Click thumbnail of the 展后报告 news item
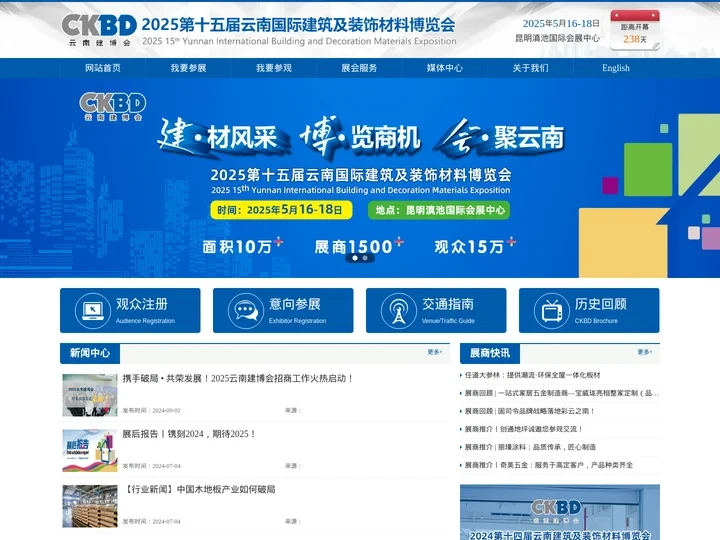 pos(90,451)
